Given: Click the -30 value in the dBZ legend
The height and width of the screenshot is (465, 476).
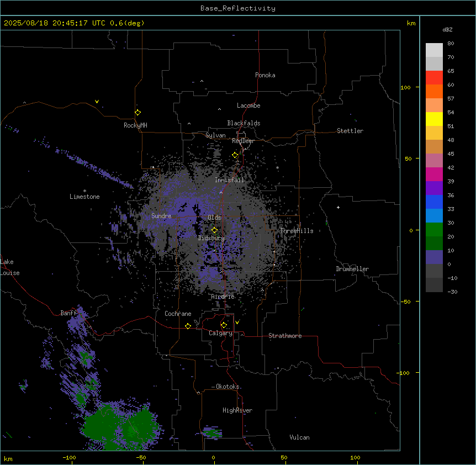Looking at the screenshot, I should [452, 292].
